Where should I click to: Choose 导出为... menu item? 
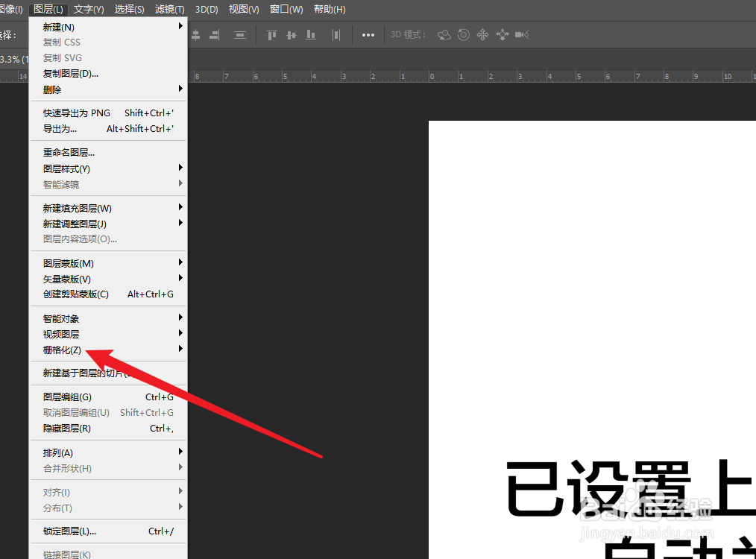click(x=109, y=129)
